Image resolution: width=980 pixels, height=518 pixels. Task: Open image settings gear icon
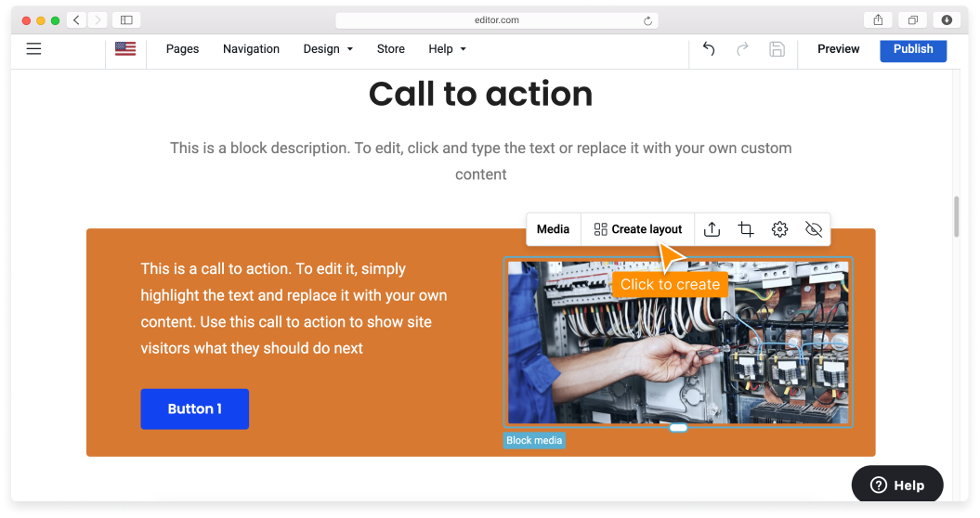coord(779,229)
